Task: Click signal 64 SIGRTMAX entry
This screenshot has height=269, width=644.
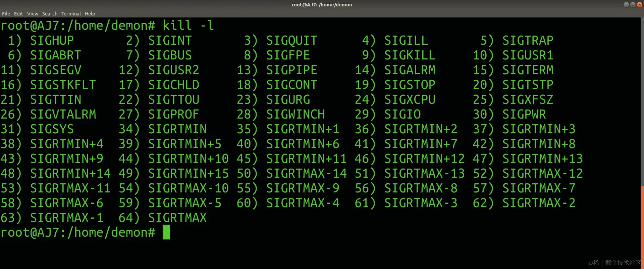Action: tap(163, 218)
